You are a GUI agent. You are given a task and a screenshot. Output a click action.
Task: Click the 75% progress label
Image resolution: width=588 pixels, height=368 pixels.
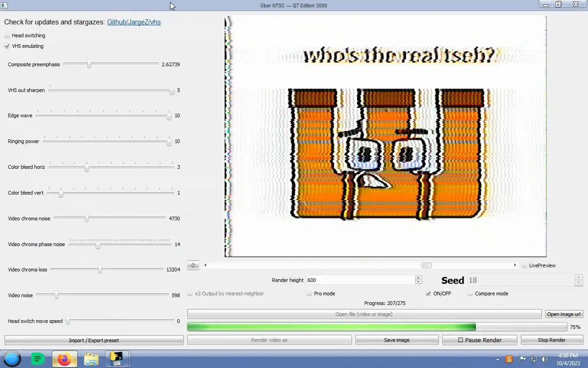(x=575, y=327)
